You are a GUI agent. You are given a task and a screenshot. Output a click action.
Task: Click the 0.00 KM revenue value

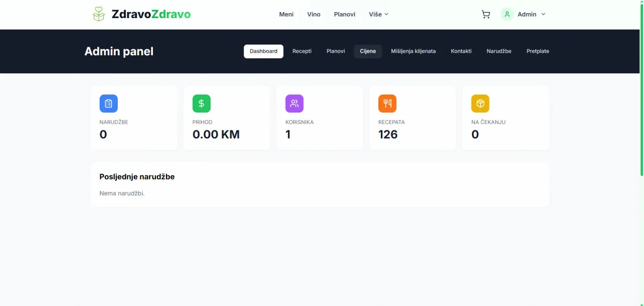[216, 134]
